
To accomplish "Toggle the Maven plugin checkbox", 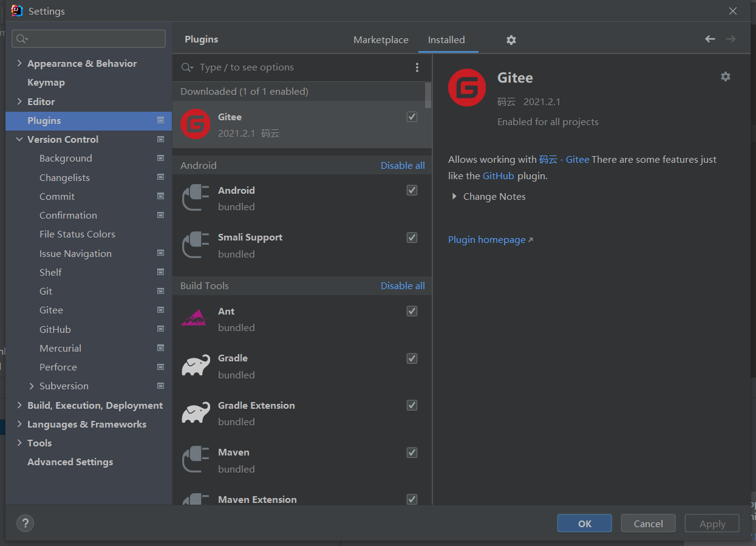I will click(x=412, y=452).
